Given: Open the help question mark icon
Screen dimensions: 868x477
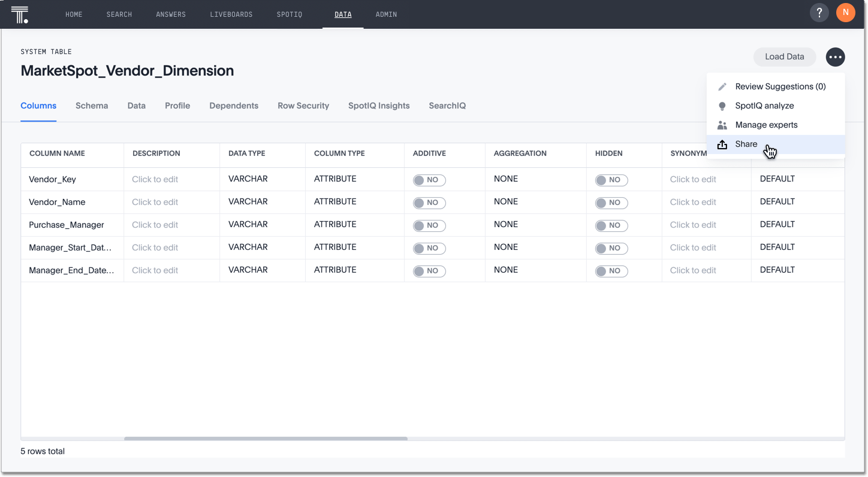Looking at the screenshot, I should tap(819, 13).
